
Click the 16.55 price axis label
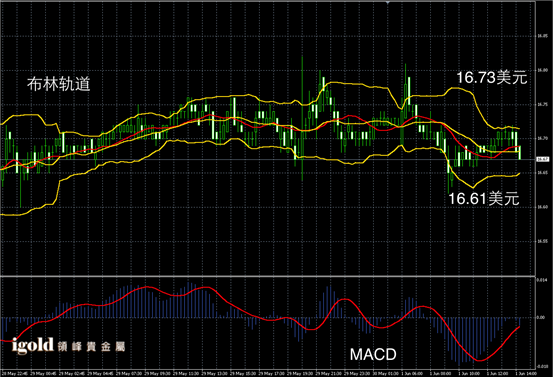coord(542,241)
